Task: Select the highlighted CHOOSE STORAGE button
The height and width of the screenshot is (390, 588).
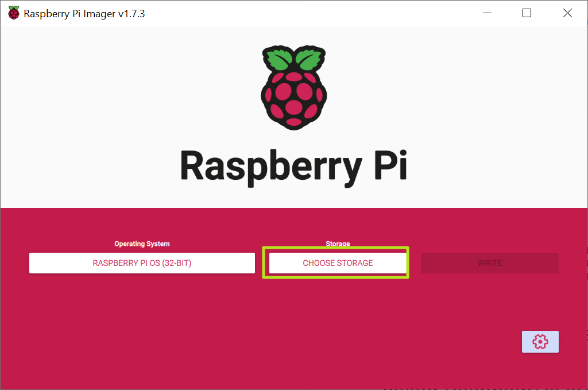Action: point(336,262)
